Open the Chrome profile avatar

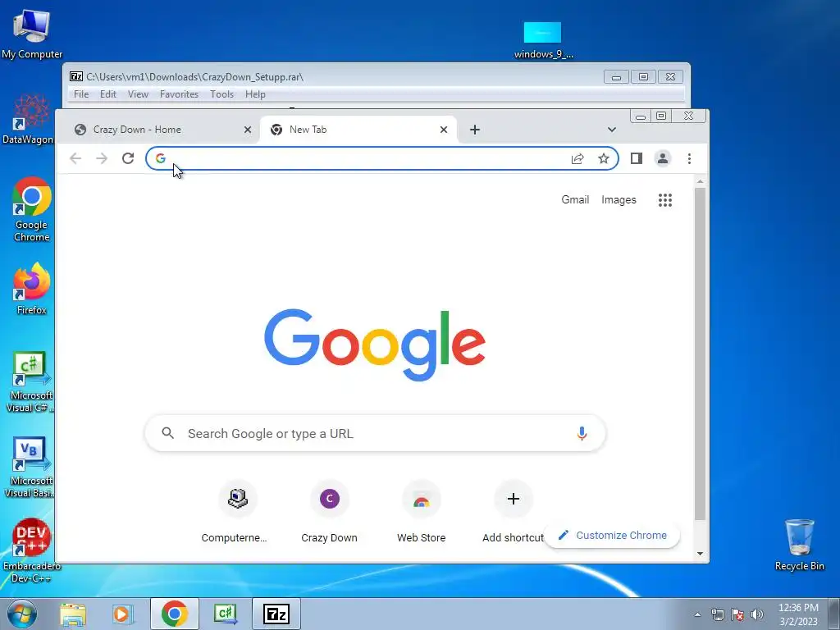click(663, 158)
